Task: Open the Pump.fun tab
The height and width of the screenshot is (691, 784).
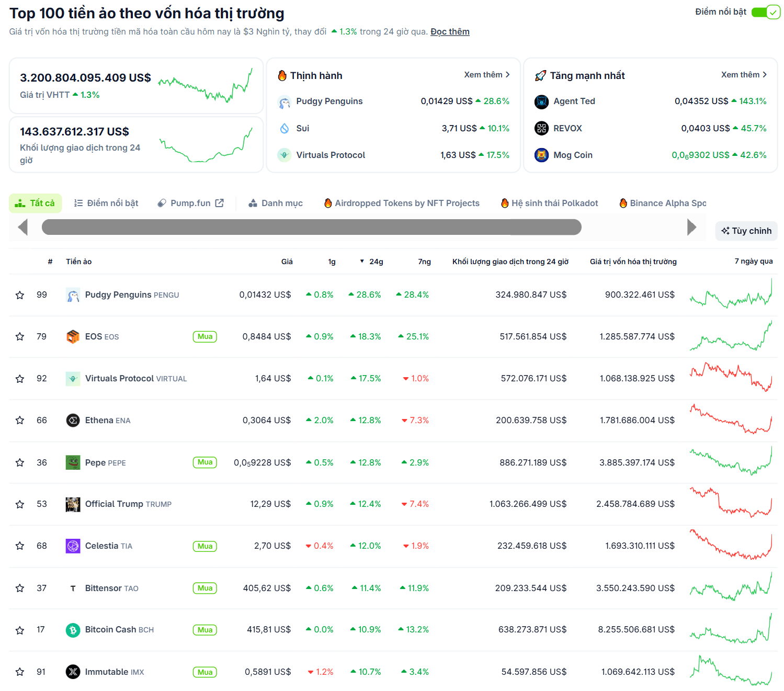Action: click(x=191, y=203)
